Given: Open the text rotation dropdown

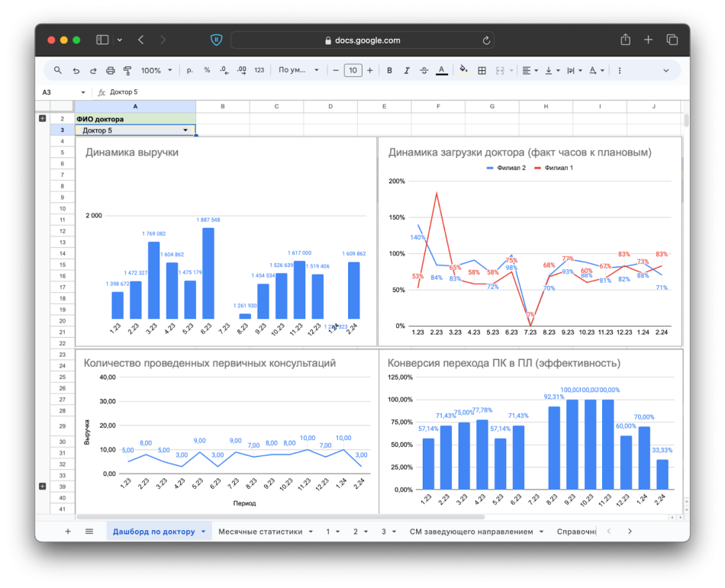Looking at the screenshot, I should pos(597,70).
